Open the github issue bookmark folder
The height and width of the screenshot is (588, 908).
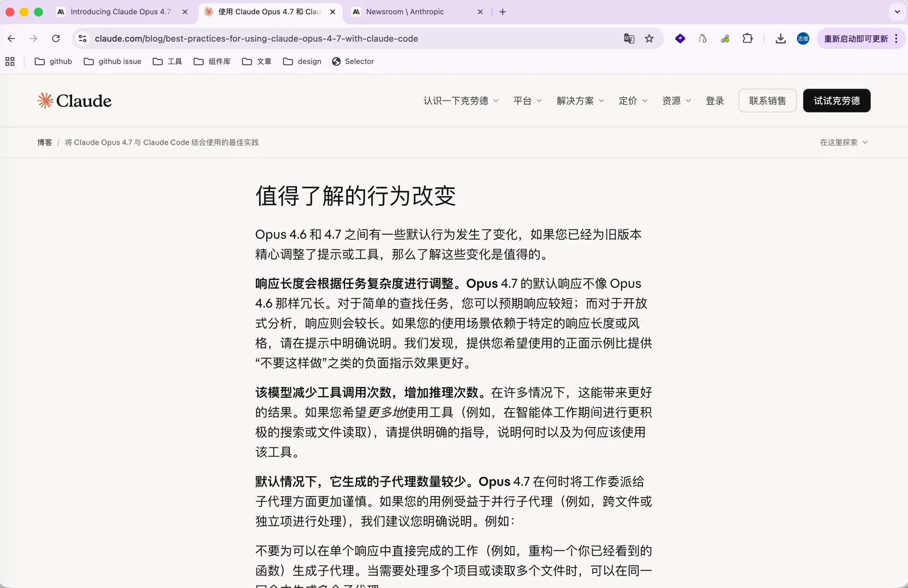112,61
